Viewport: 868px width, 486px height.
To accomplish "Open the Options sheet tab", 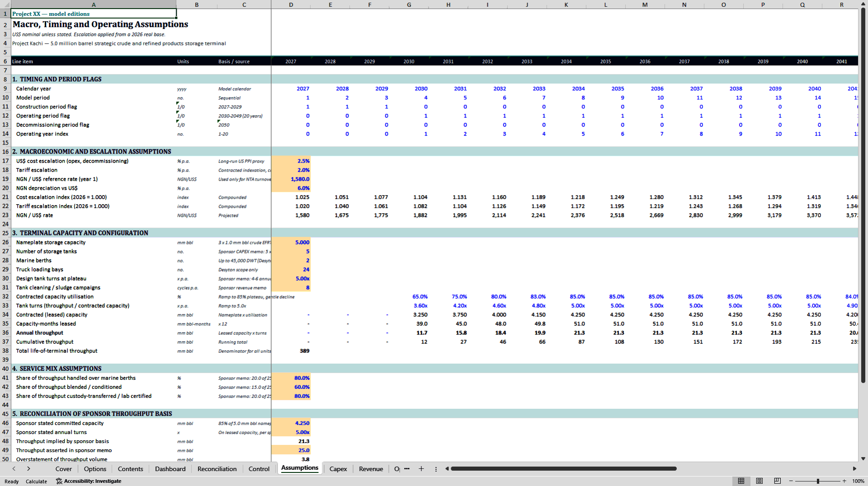I will click(95, 469).
